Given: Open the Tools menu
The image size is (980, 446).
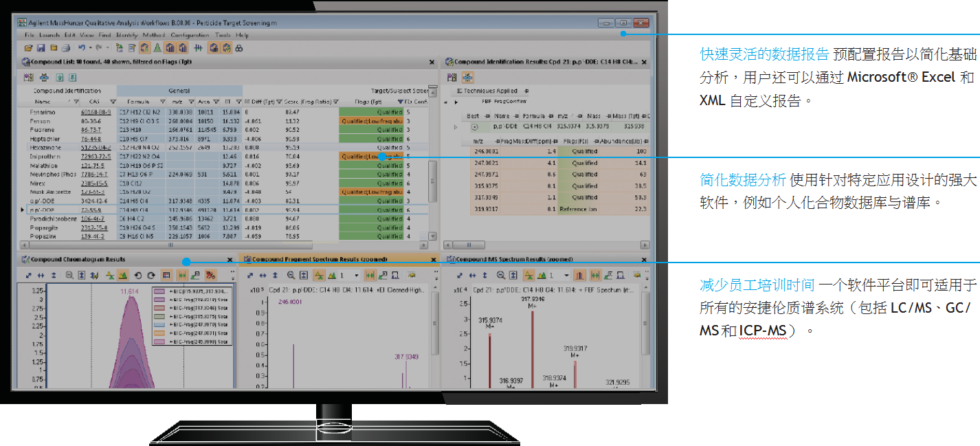Looking at the screenshot, I should (x=223, y=35).
